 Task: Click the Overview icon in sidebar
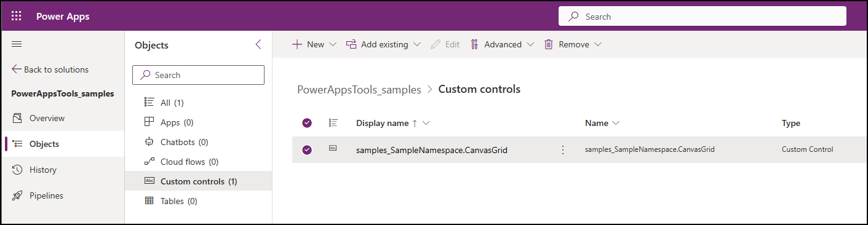tap(17, 118)
